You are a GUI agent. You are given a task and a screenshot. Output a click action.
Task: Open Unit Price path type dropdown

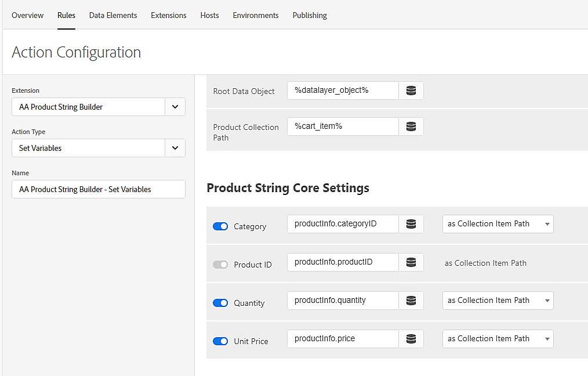click(x=498, y=339)
